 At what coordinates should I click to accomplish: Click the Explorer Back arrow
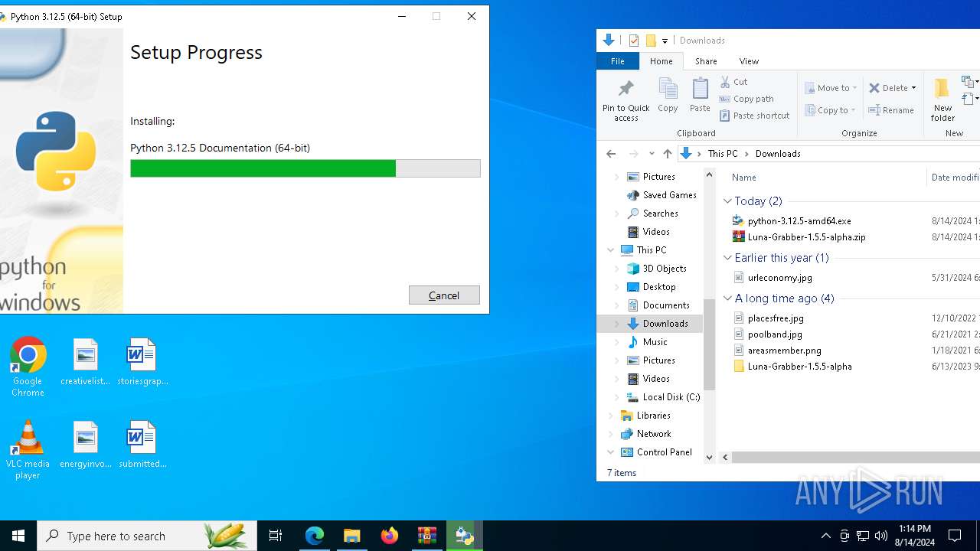pyautogui.click(x=611, y=154)
